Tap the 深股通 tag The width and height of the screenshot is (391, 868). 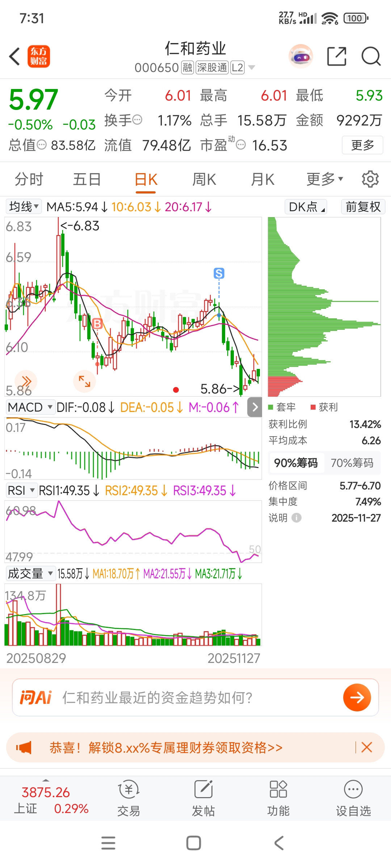click(212, 68)
